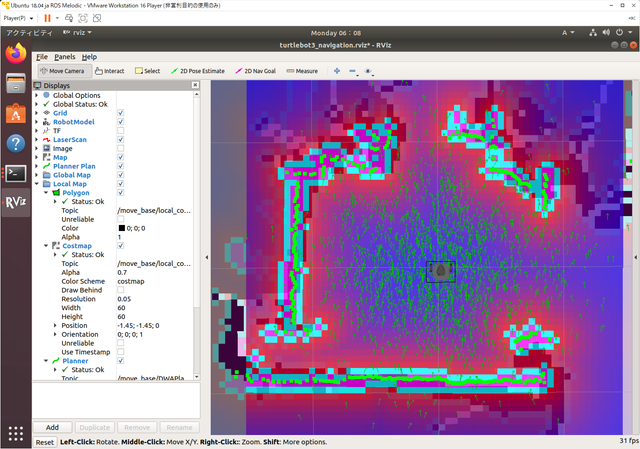Pause the VMware virtual machine
Screen dimensions: 640x449
click(47, 18)
